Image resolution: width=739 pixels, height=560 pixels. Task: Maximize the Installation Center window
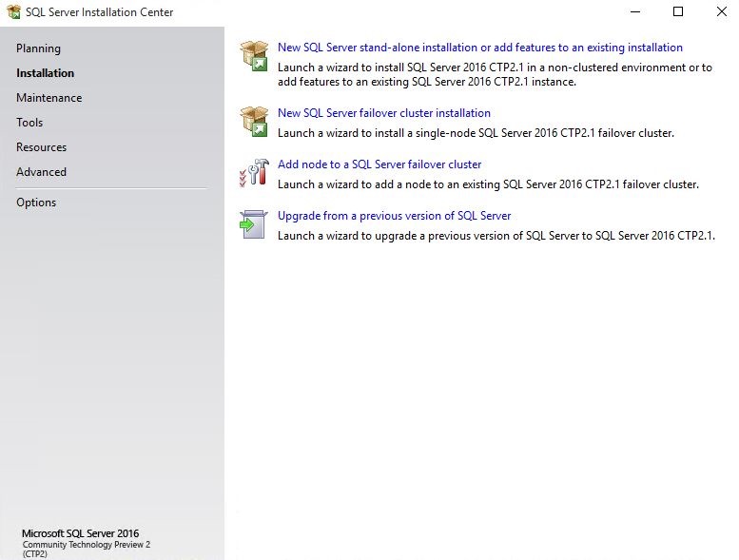click(678, 11)
